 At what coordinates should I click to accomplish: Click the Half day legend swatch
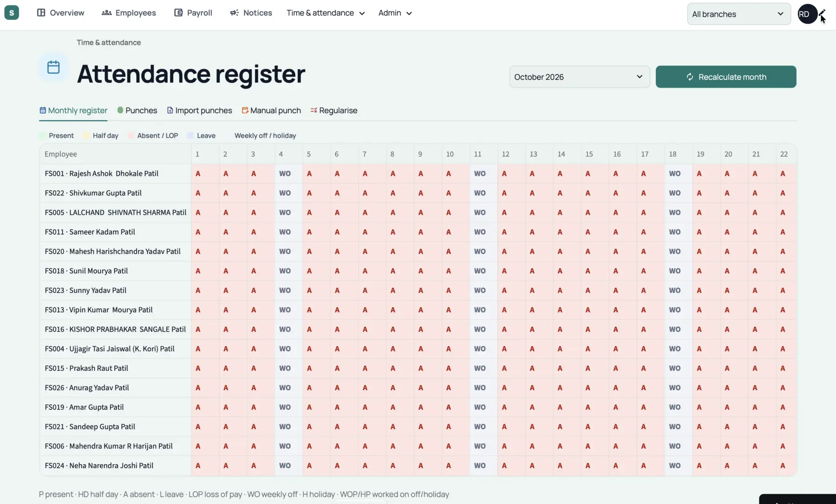click(86, 136)
